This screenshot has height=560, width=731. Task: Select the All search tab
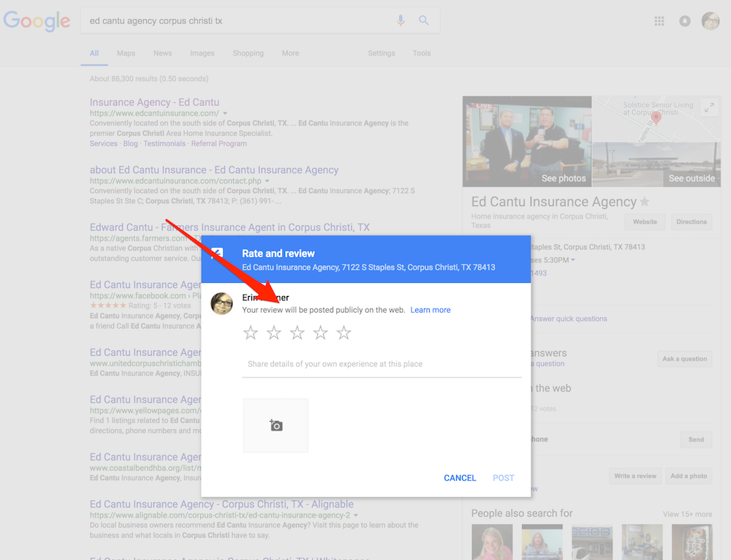[94, 53]
